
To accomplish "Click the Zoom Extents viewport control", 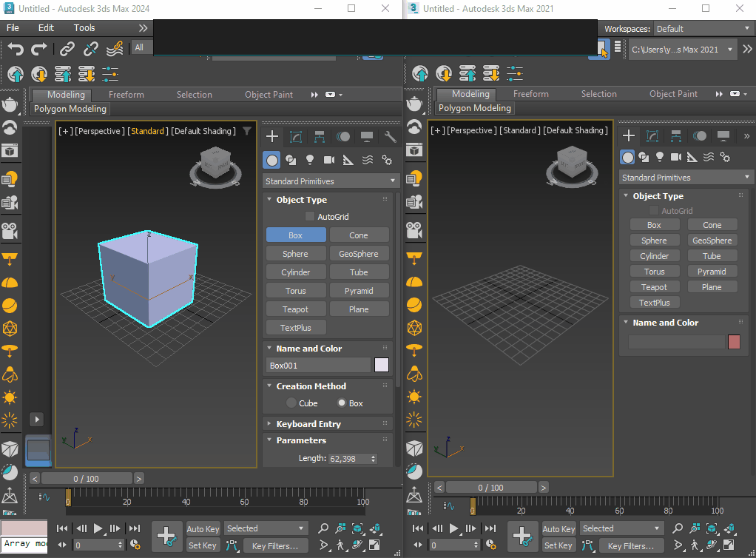I will click(x=357, y=527).
